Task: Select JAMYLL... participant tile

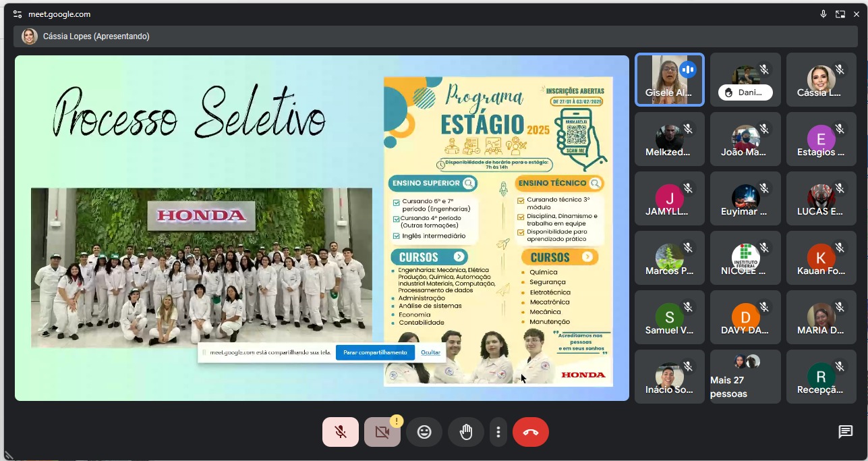Action: [x=670, y=198]
